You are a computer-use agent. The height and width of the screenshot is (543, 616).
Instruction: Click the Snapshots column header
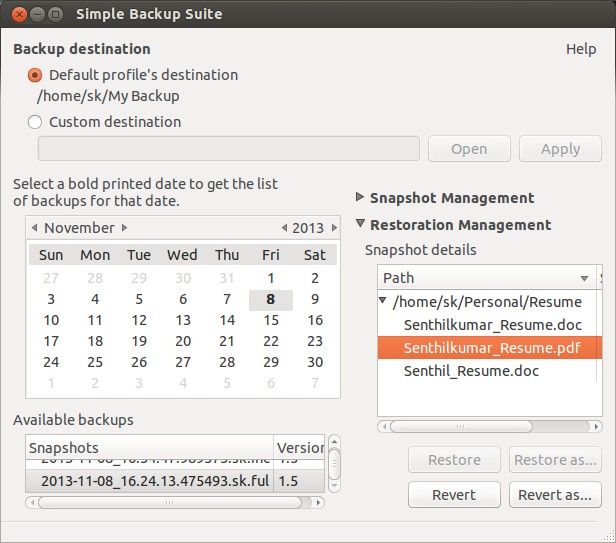point(150,447)
